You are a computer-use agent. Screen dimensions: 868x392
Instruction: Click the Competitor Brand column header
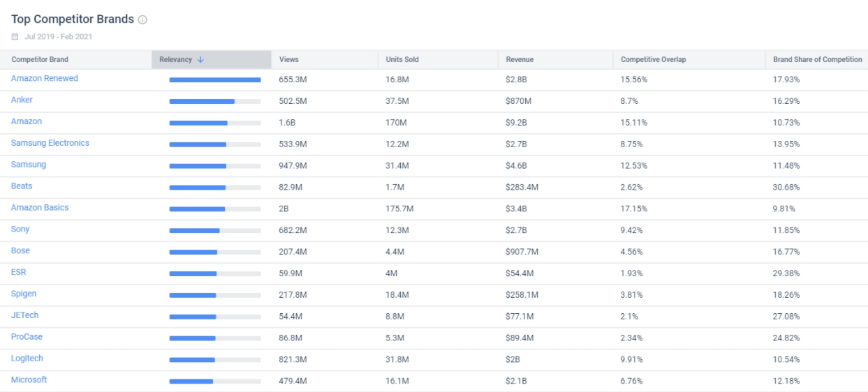(40, 60)
